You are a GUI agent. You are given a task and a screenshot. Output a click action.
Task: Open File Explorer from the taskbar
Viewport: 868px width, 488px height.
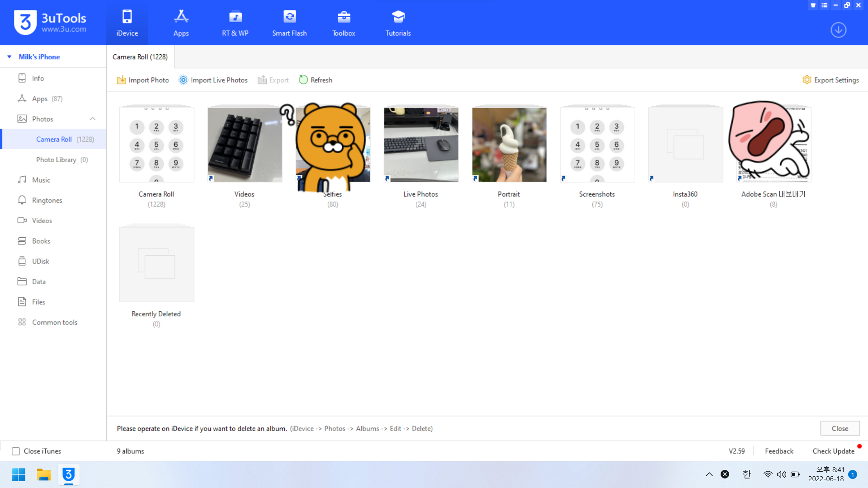click(43, 474)
